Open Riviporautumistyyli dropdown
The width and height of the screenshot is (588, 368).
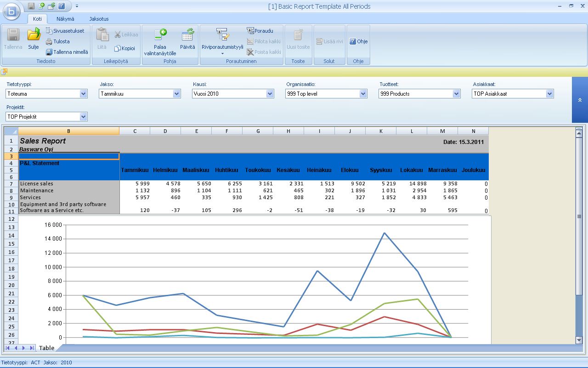click(222, 41)
